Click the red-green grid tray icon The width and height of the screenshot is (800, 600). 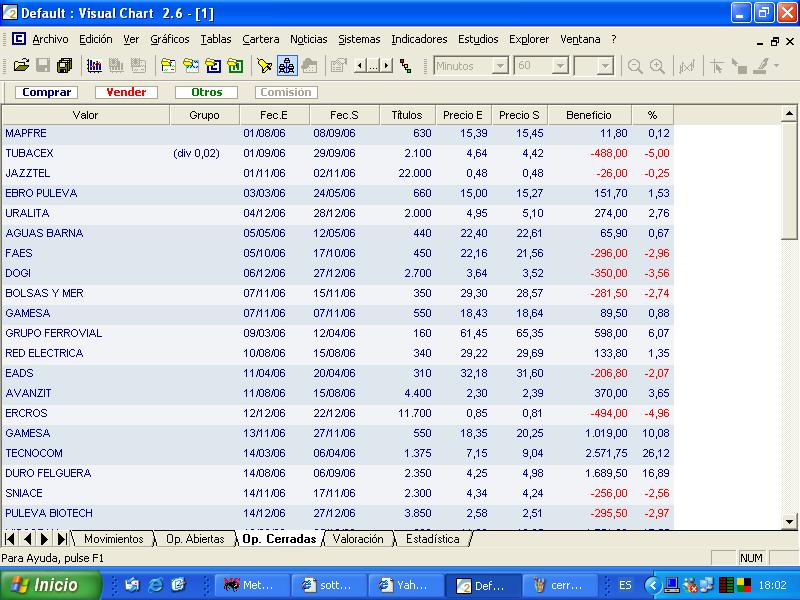(x=726, y=585)
